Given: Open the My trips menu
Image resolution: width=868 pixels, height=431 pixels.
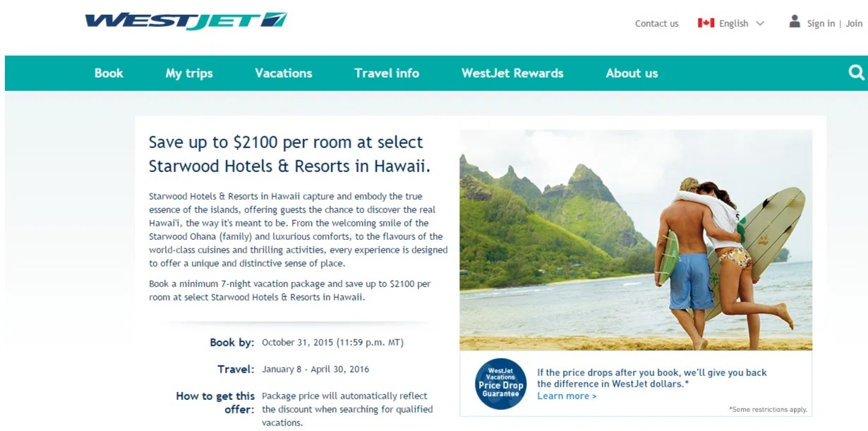Looking at the screenshot, I should [x=189, y=73].
